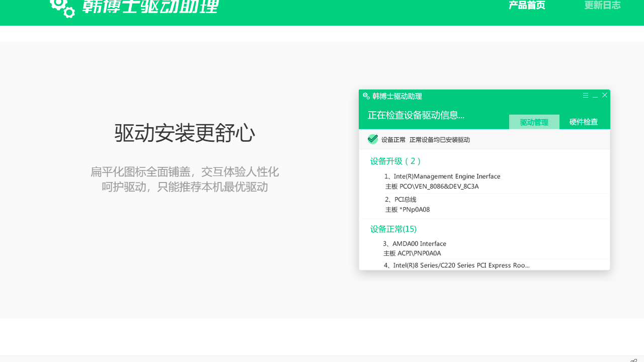Click the 正在检查设备驱动信息 progress text
Image resolution: width=644 pixels, height=362 pixels.
[x=416, y=115]
